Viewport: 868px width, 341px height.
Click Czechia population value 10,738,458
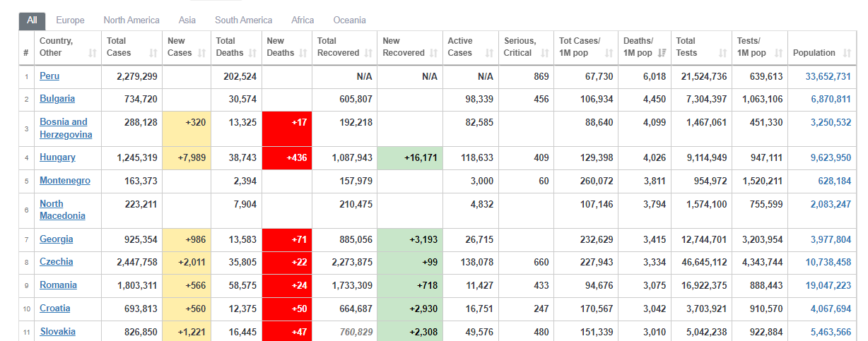pyautogui.click(x=828, y=262)
